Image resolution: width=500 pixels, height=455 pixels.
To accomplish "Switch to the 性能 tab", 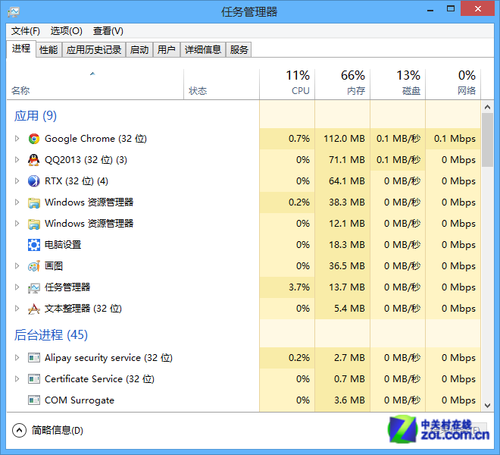I will click(x=49, y=50).
